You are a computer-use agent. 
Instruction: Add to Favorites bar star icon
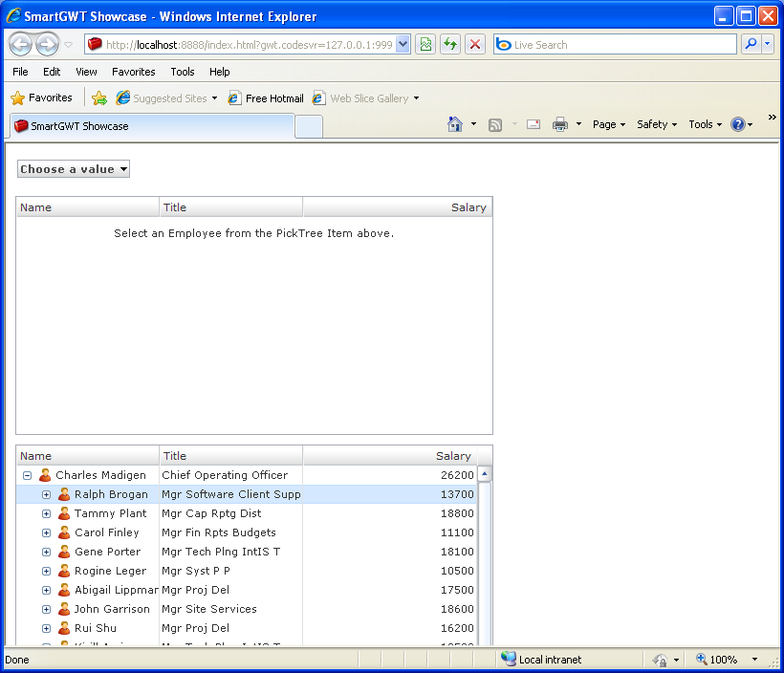pos(99,98)
